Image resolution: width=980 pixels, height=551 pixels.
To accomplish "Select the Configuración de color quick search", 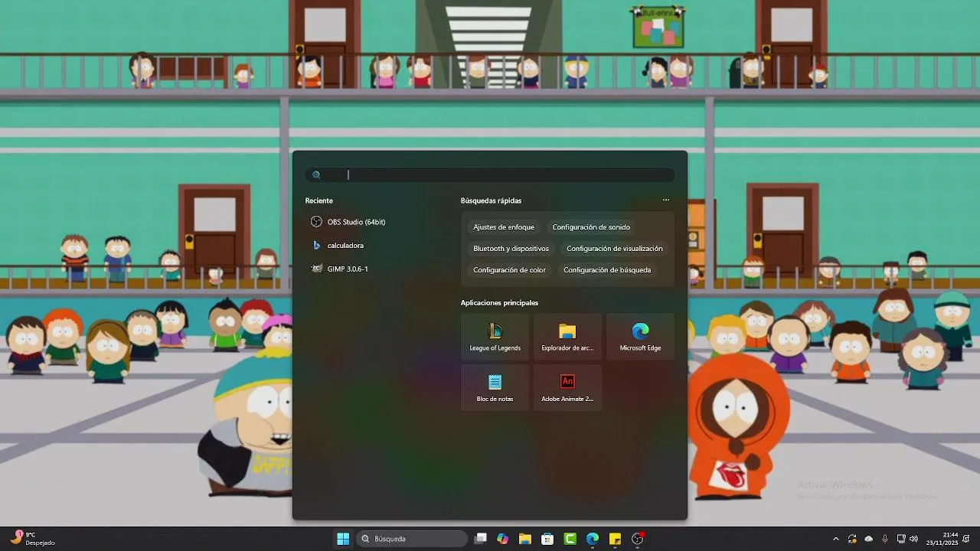I will tap(509, 270).
